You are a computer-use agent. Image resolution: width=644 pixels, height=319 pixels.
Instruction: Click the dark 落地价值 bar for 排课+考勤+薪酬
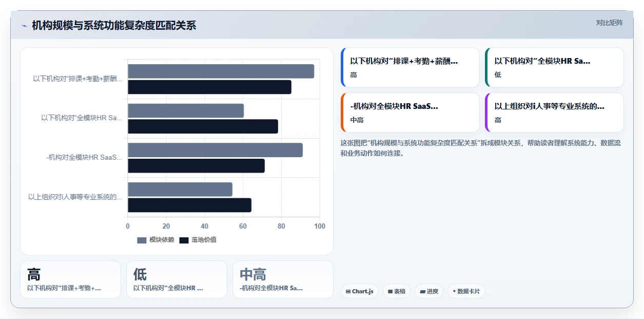[x=209, y=87]
